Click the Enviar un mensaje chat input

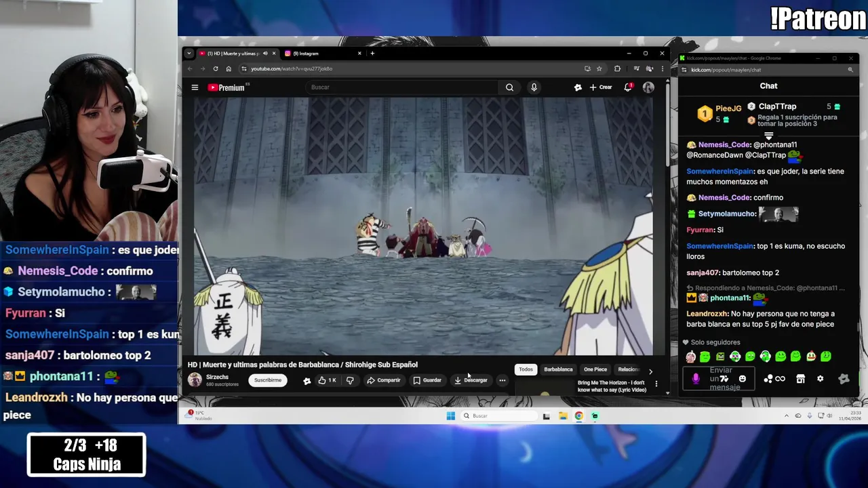[719, 379]
